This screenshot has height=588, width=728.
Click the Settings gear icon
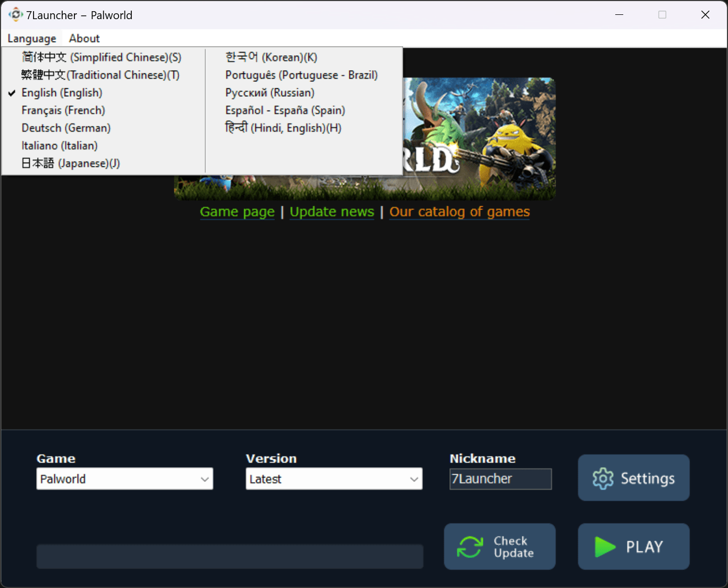(603, 478)
